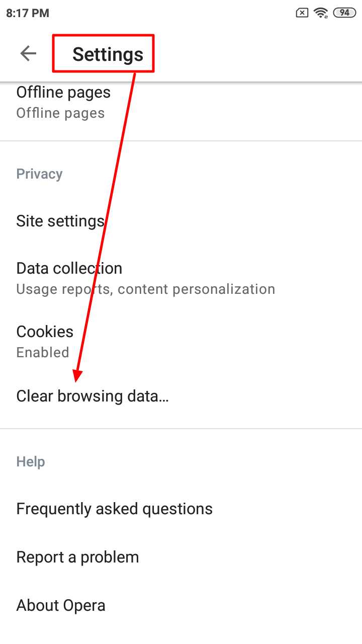Open Frequently asked questions
The height and width of the screenshot is (644, 362).
(x=114, y=509)
